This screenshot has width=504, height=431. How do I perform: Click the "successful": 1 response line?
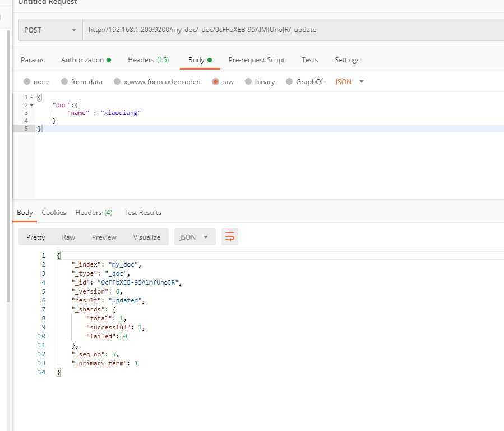115,327
